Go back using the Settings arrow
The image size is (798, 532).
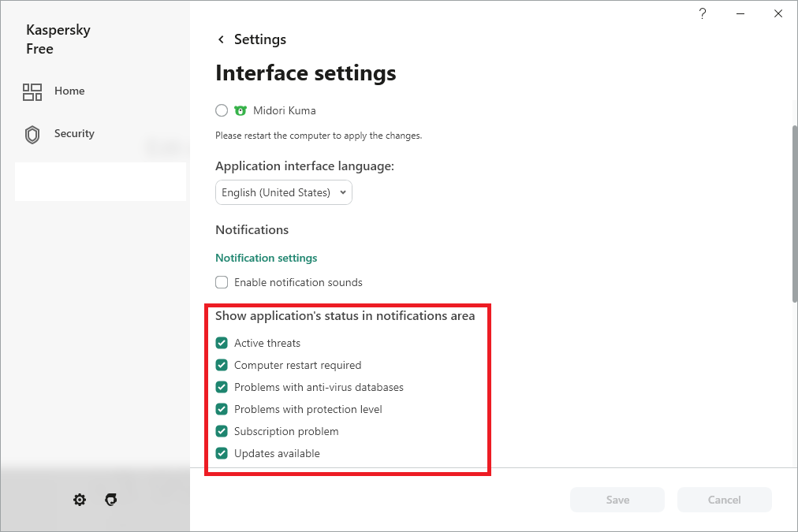click(x=221, y=39)
